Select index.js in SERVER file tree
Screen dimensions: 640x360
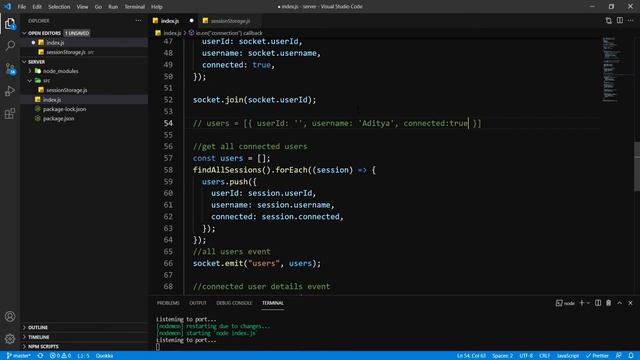coord(84,100)
